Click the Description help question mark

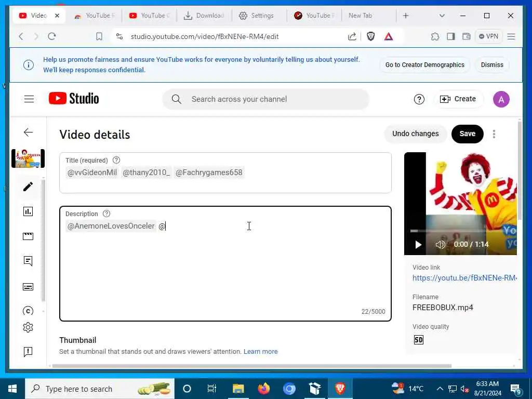pos(107,214)
